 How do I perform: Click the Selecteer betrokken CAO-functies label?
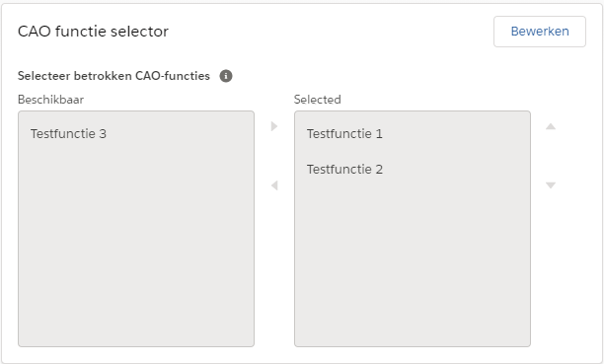click(113, 76)
